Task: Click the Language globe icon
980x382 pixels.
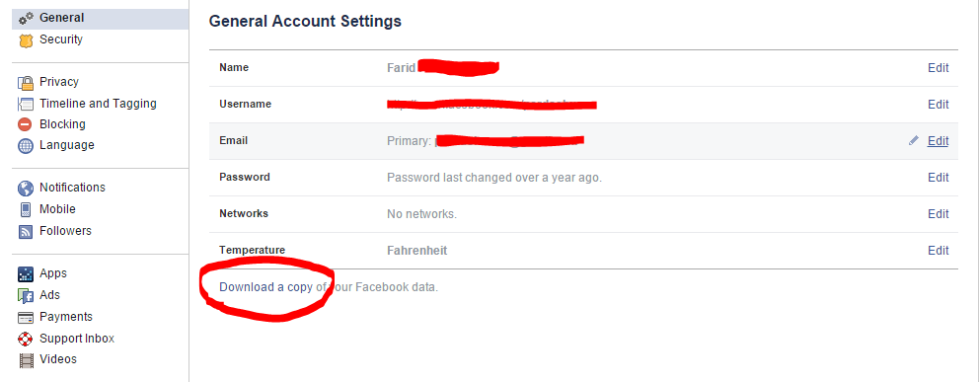Action: [x=26, y=146]
